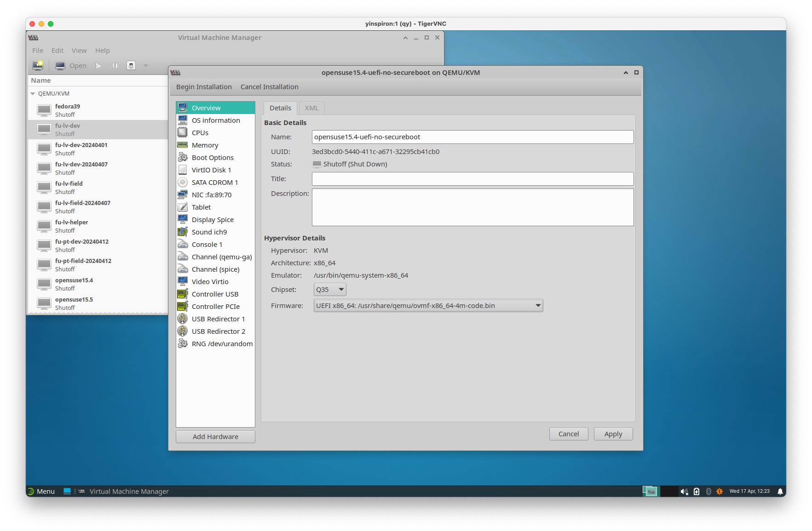The height and width of the screenshot is (531, 812).
Task: Switch to the XML tab
Action: click(x=311, y=108)
